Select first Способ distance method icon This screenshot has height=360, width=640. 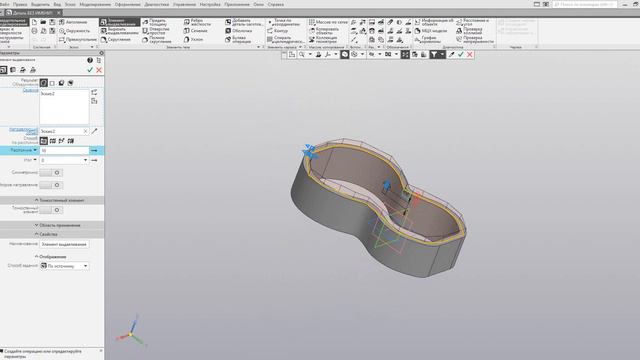pos(44,141)
